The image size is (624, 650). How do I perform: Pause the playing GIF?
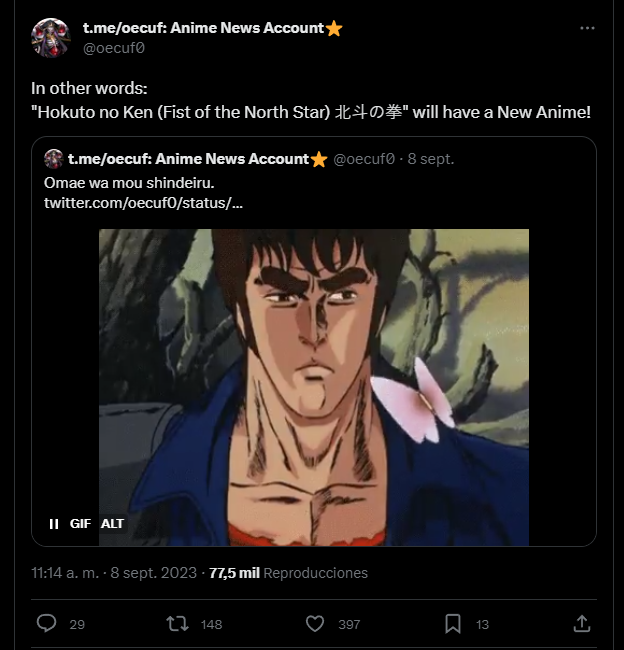tap(54, 523)
